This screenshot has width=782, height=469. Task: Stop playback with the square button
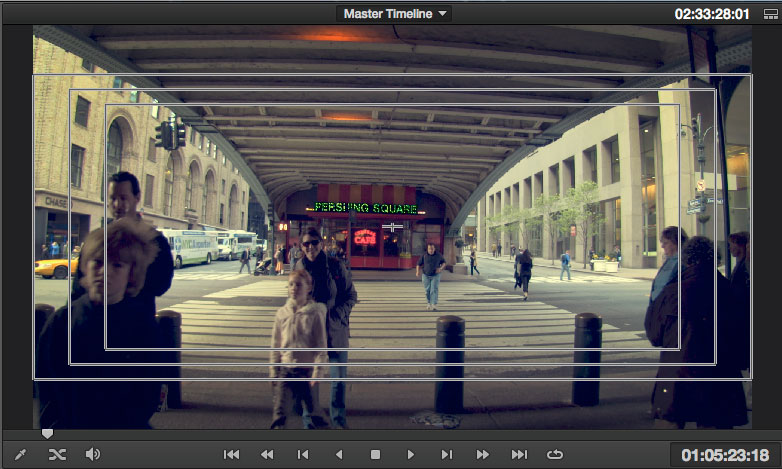(x=375, y=454)
